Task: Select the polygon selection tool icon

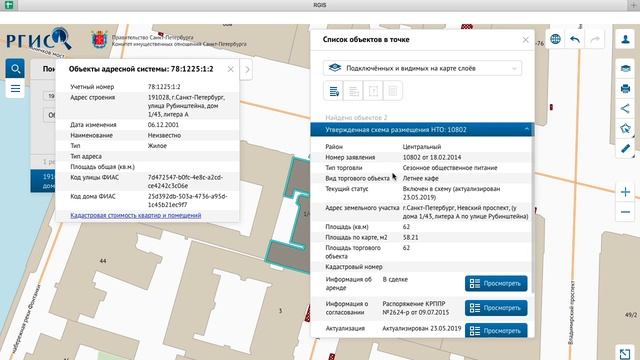Action: 625,129
